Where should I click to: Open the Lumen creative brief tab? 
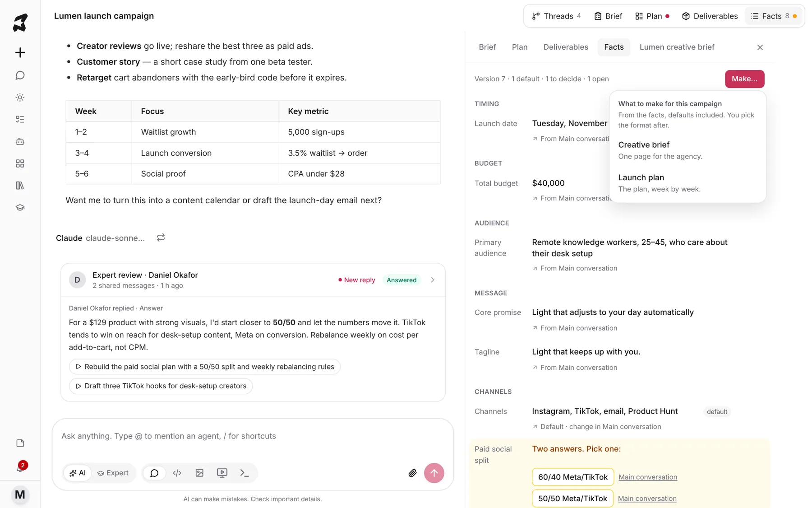point(677,47)
